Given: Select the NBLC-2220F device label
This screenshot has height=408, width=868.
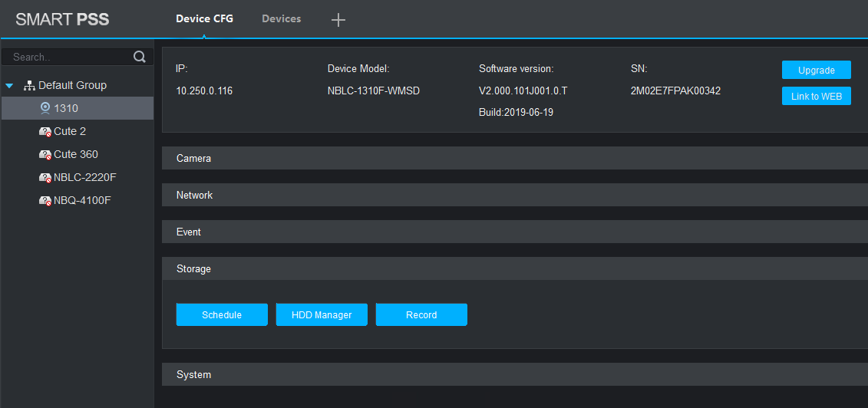Looking at the screenshot, I should click(x=85, y=177).
